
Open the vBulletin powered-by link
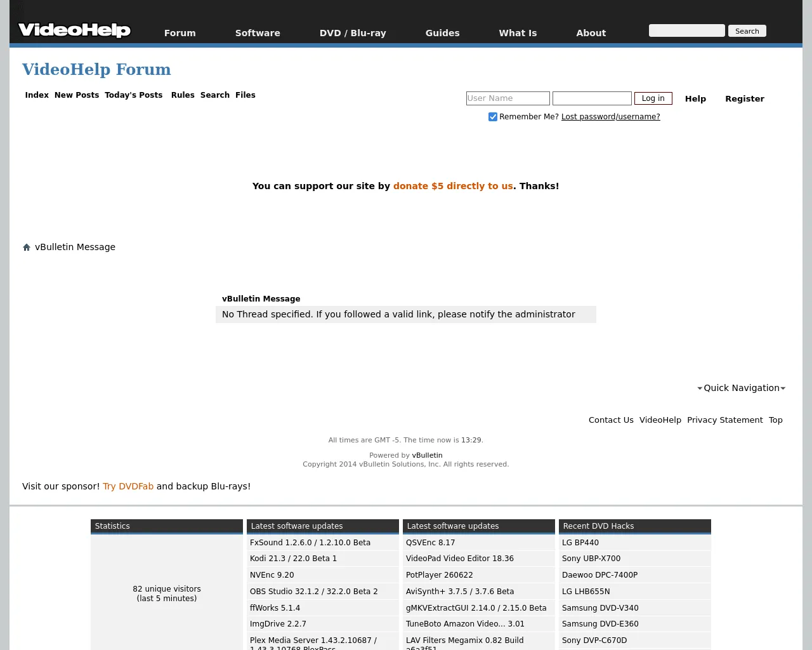click(x=428, y=455)
